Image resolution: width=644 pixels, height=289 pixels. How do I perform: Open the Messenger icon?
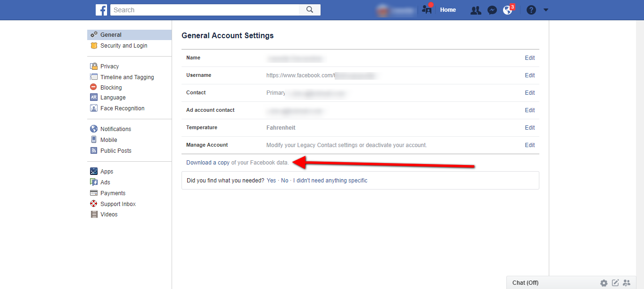[492, 10]
